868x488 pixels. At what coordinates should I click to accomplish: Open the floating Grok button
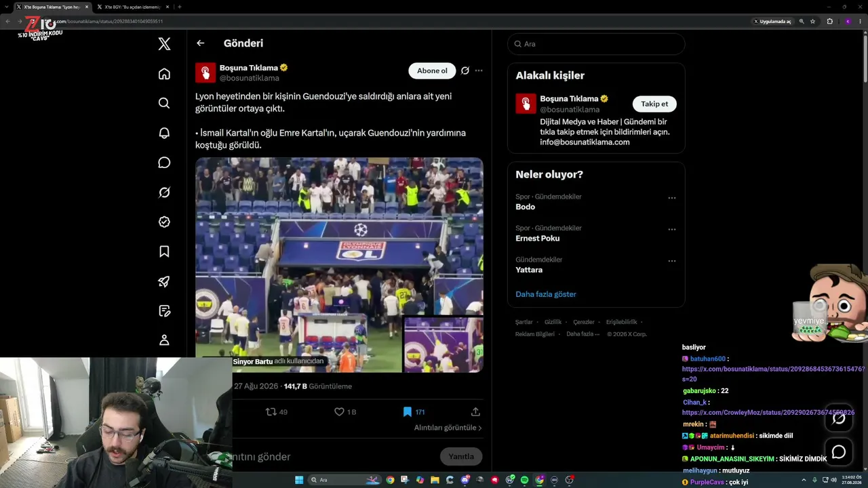click(839, 418)
